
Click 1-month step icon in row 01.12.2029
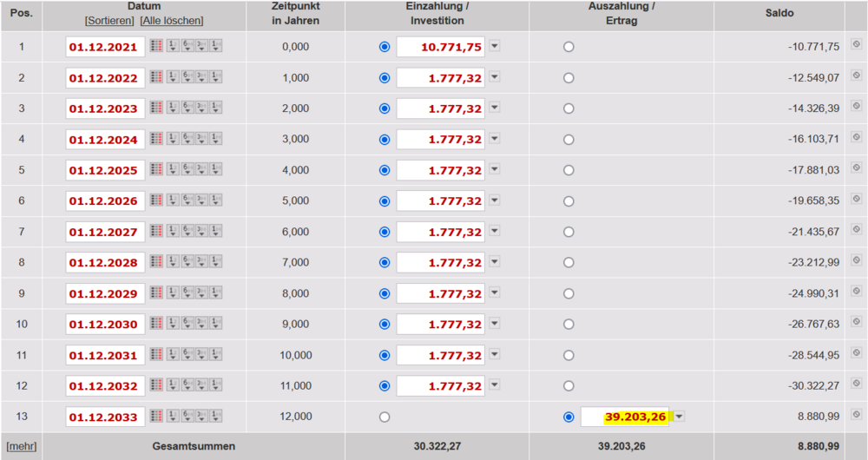click(x=216, y=292)
